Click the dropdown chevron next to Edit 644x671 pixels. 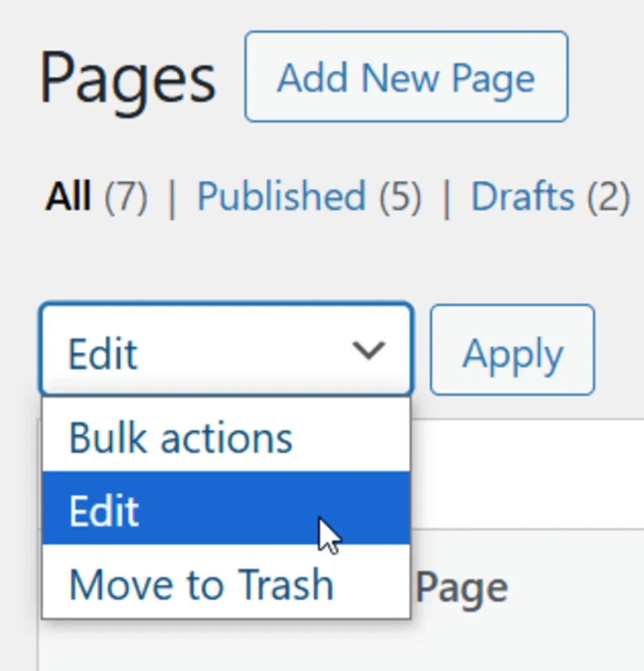click(x=369, y=349)
